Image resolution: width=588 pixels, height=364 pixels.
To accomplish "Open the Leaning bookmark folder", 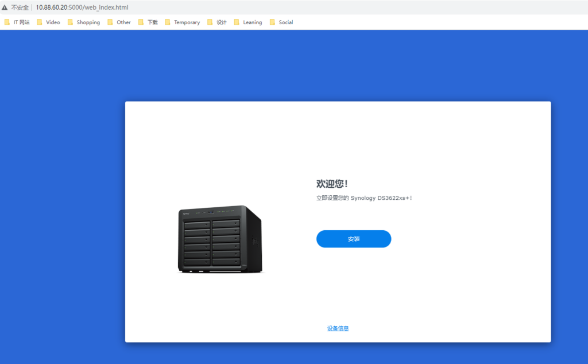I will (248, 22).
